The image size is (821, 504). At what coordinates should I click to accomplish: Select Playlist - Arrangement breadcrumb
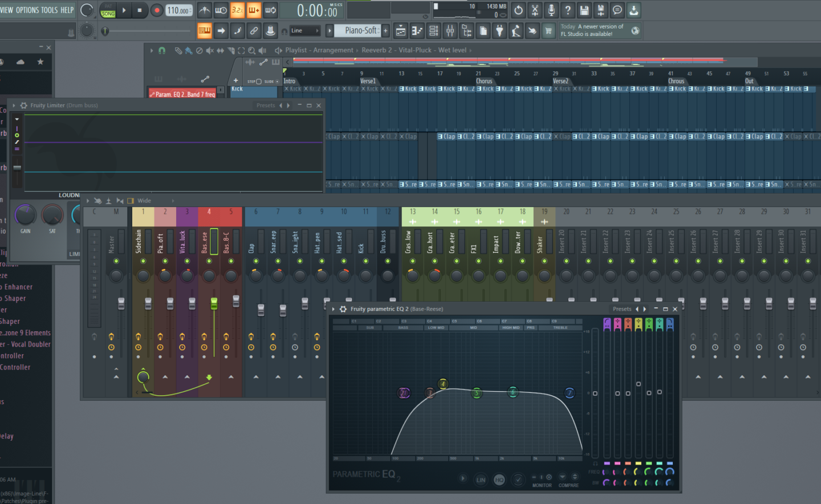319,50
